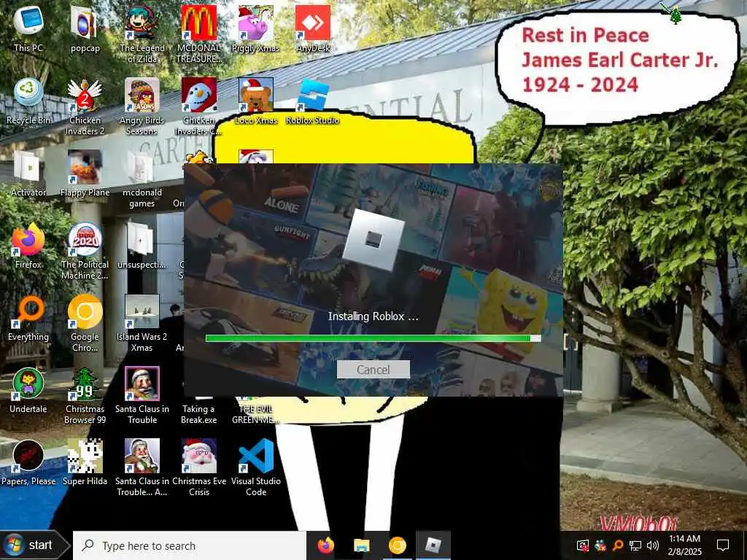Launch Christmas Browser 99
The width and height of the screenshot is (747, 560).
pos(85,396)
